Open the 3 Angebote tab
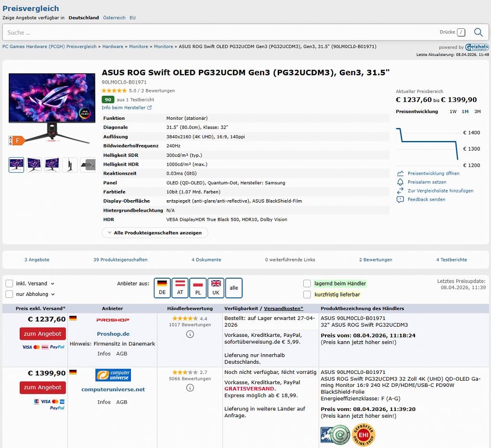Viewport: 491px width, 448px height. 37,259
